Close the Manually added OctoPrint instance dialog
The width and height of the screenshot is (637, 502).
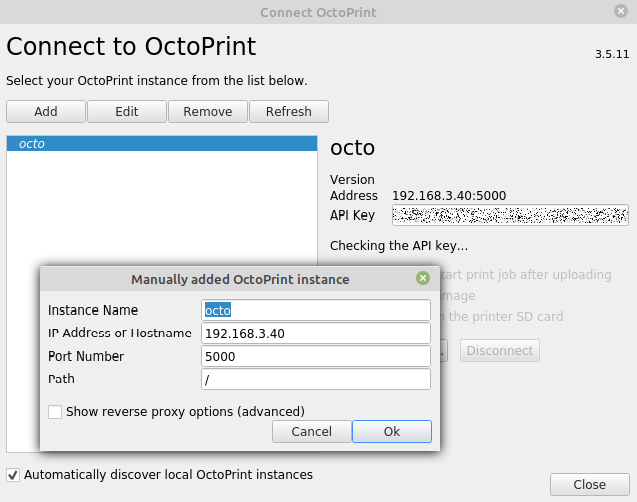[x=423, y=278]
